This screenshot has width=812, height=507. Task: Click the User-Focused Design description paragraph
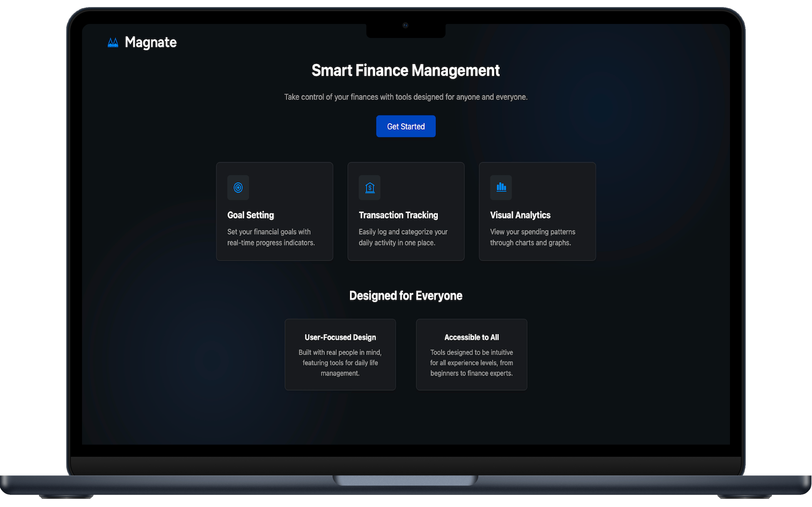[340, 363]
